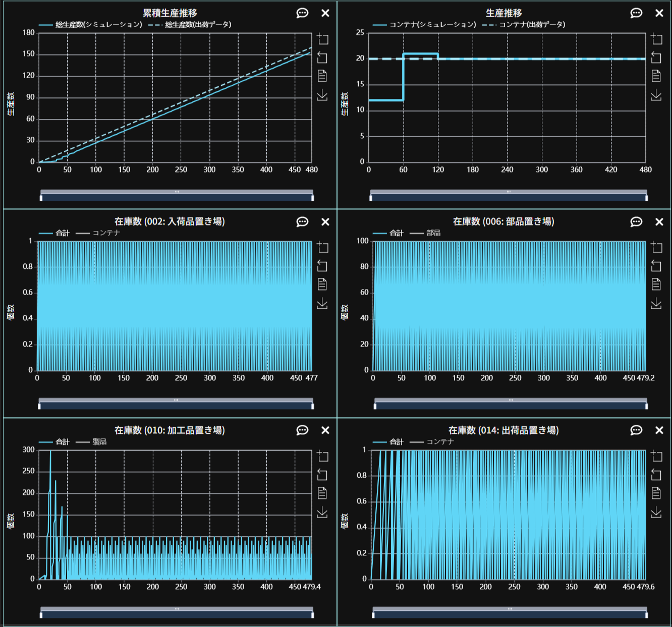Viewport: 672px width, 627px height.
Task: Open comment bubble on 生産推移 panel
Action: coord(636,13)
